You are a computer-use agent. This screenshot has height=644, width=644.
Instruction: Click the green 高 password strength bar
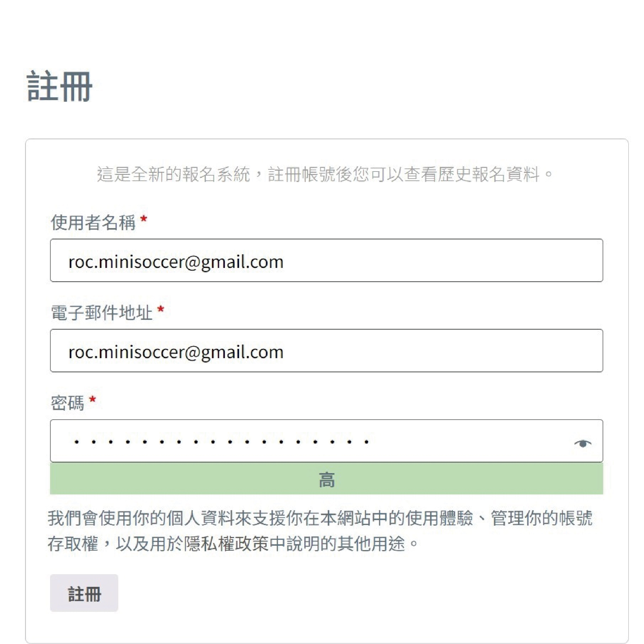pos(326,480)
